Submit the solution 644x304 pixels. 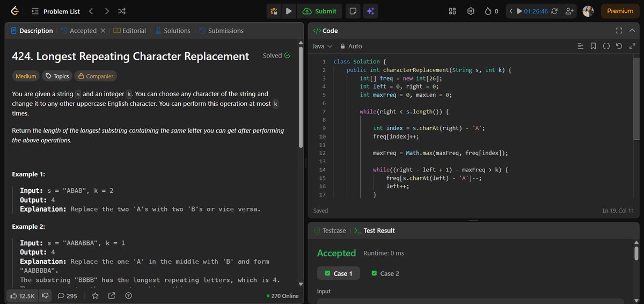(x=319, y=11)
